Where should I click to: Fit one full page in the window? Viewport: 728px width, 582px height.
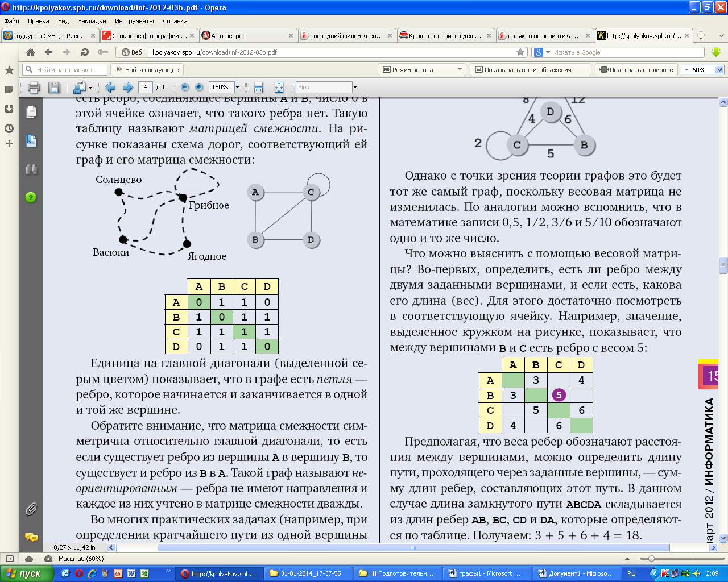pos(279,88)
